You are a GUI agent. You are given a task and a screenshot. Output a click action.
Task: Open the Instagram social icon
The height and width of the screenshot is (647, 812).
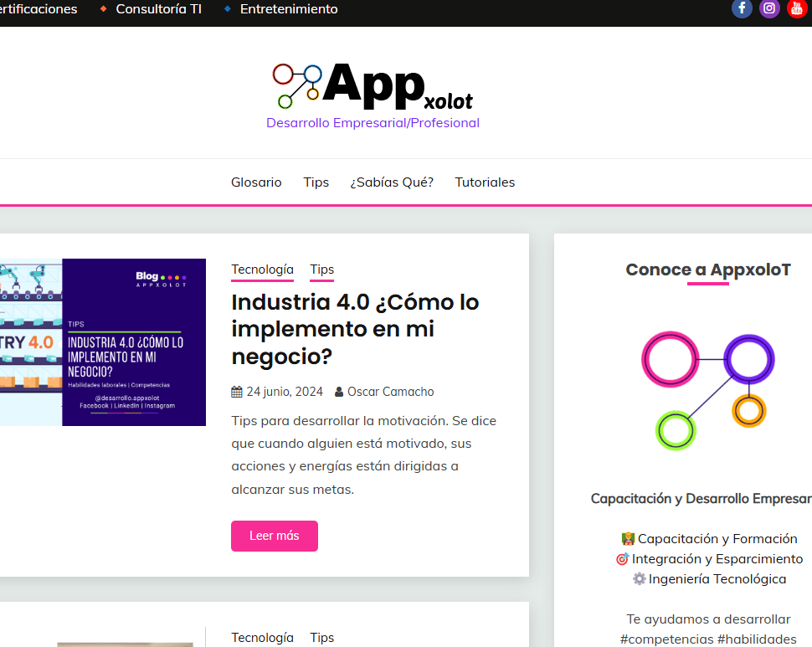pos(769,9)
